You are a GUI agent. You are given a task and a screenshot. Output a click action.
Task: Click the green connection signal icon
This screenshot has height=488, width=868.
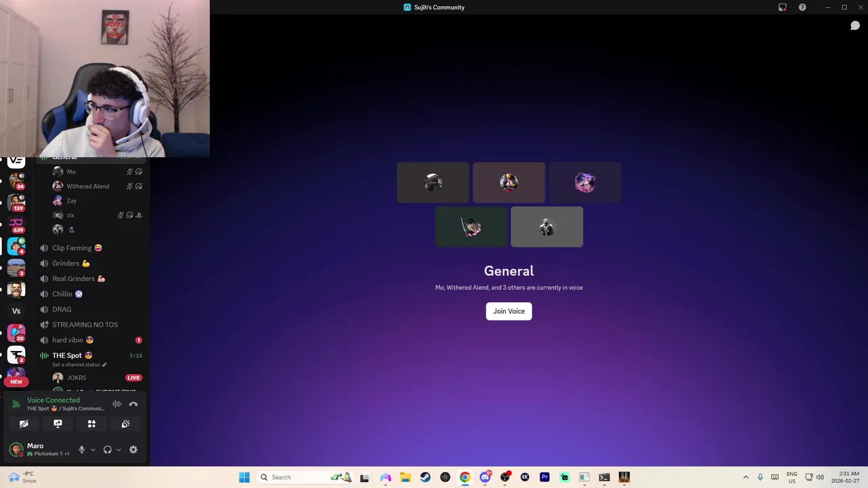click(16, 405)
